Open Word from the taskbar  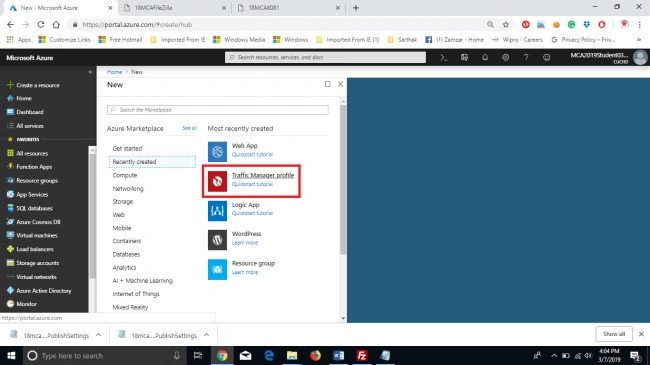pyautogui.click(x=338, y=355)
